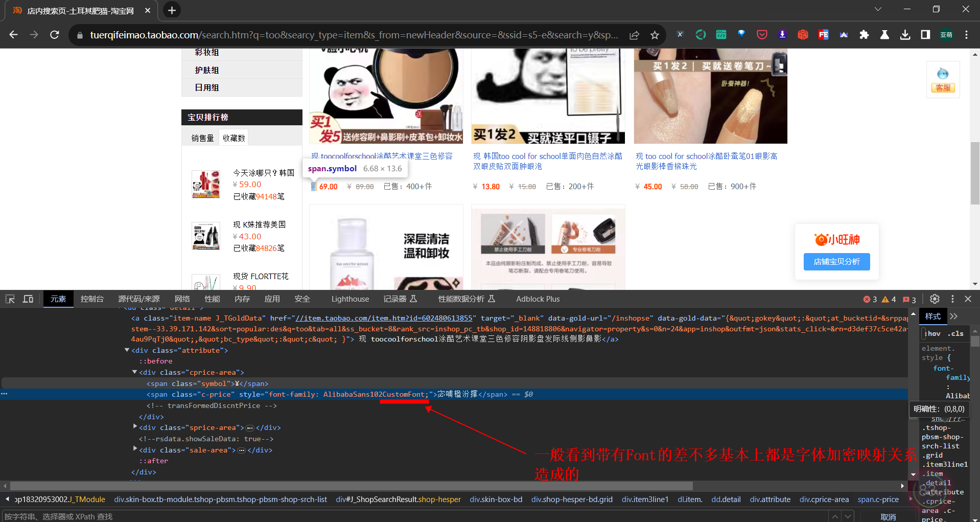This screenshot has height=522, width=980.
Task: Open tab search dropdown chevron
Action: pyautogui.click(x=878, y=9)
